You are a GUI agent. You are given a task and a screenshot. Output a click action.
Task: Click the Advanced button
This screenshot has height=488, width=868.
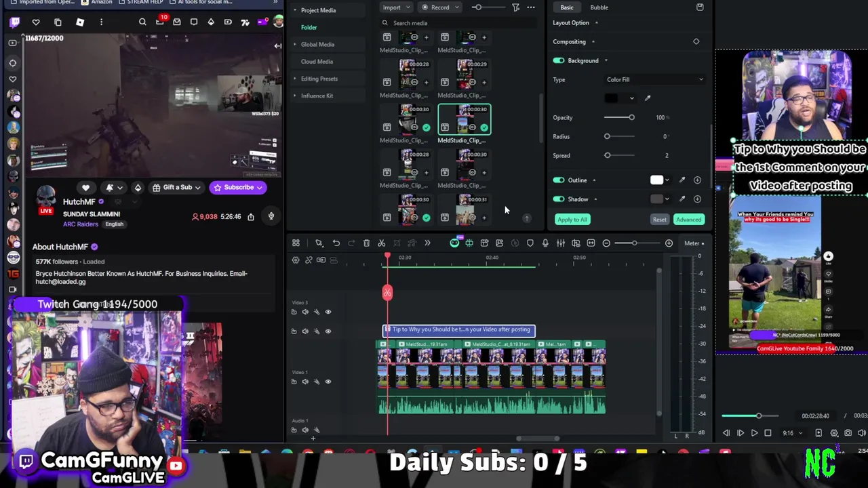pos(688,220)
